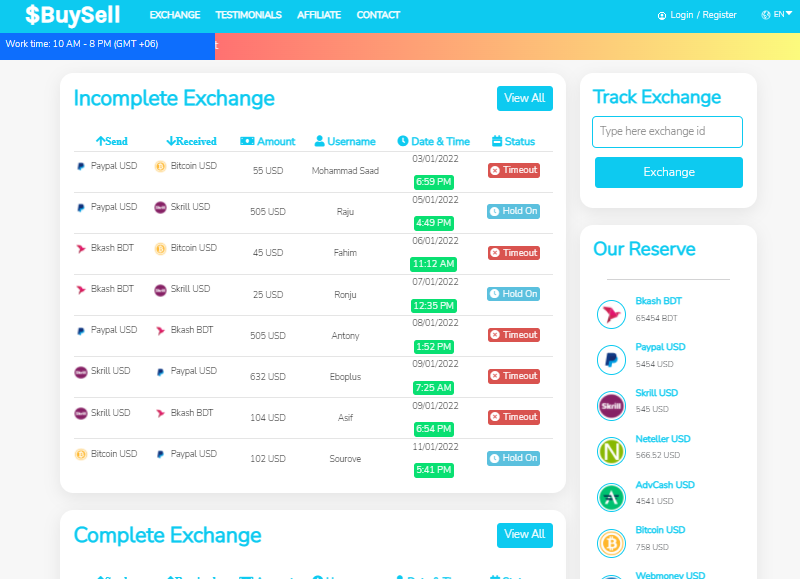Click the Skrill USD reserve logo
Viewport: 800px width, 579px height.
point(611,406)
